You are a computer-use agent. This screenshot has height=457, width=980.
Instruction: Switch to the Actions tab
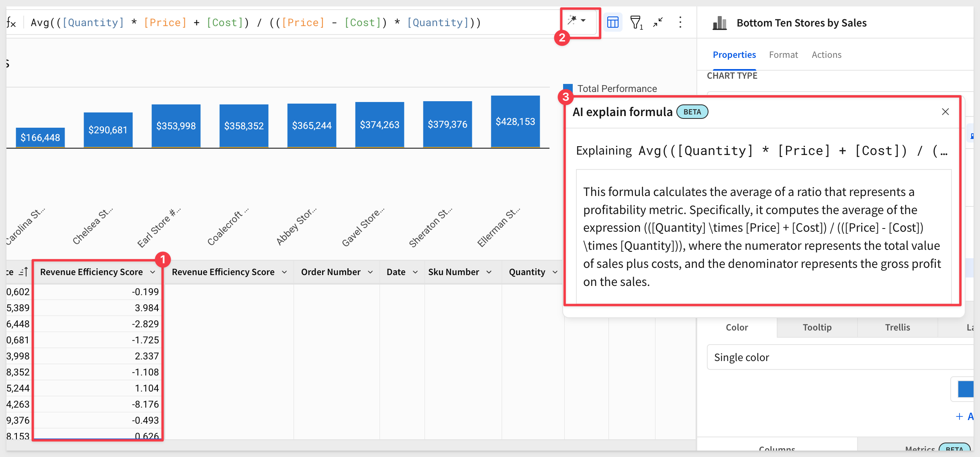coord(826,55)
